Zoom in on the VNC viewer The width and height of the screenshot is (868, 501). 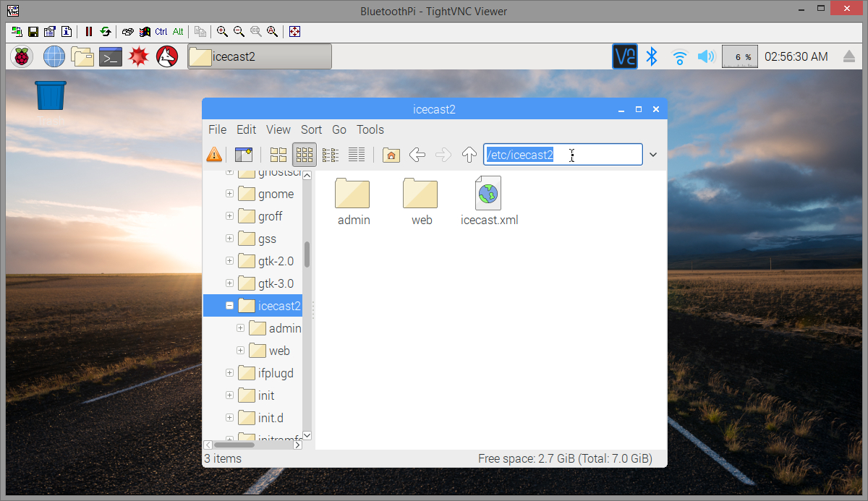(x=222, y=32)
